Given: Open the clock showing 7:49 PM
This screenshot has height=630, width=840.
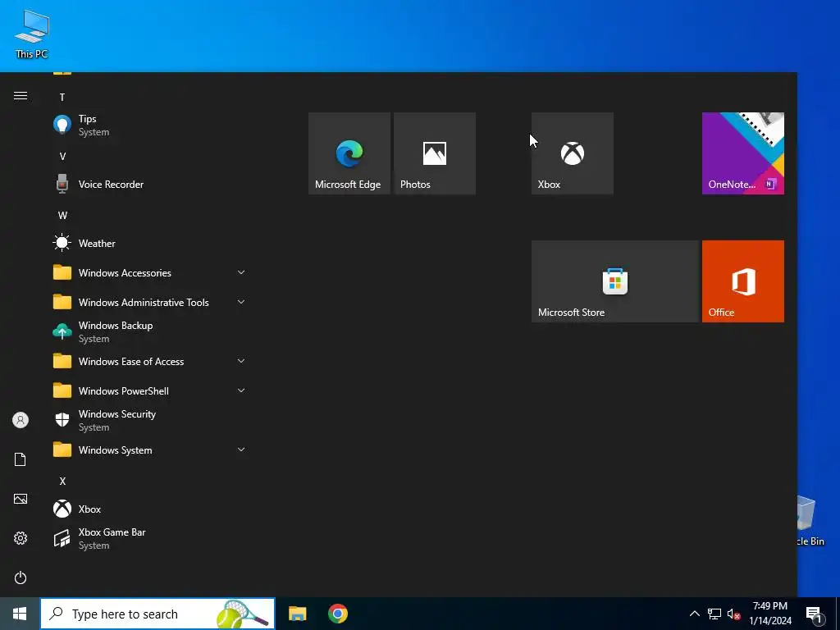Looking at the screenshot, I should (769, 614).
